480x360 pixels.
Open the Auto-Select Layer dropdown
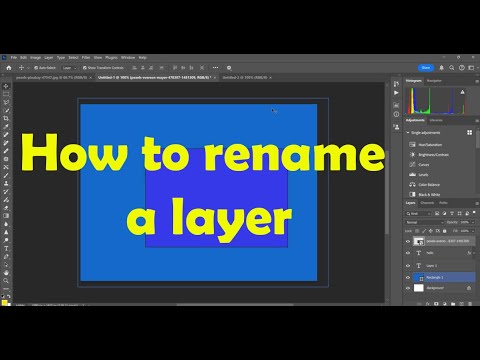tap(69, 68)
